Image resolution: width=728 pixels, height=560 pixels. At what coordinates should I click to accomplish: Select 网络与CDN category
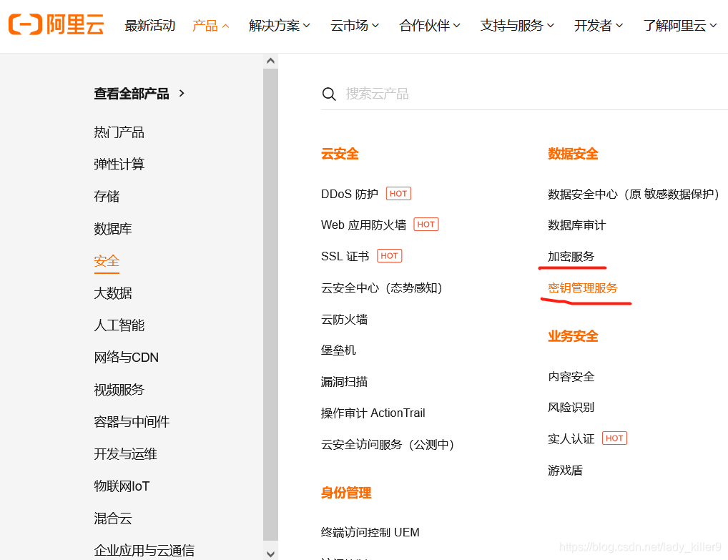tap(127, 357)
